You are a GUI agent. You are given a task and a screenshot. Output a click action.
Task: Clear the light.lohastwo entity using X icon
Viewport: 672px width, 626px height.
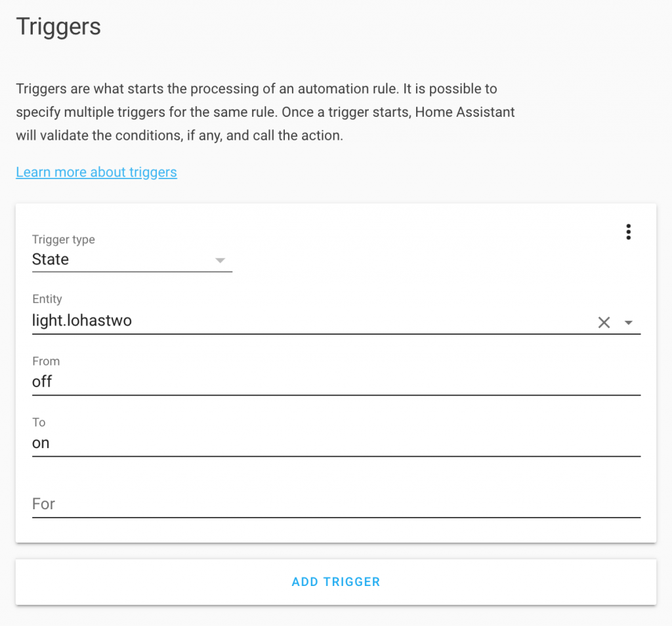(604, 322)
